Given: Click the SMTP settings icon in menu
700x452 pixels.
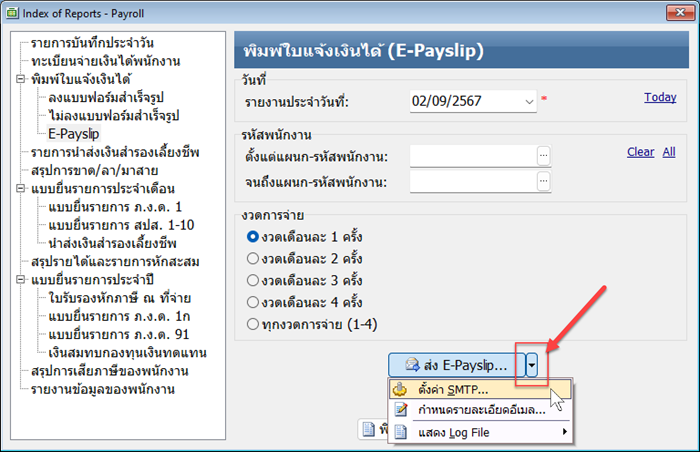Looking at the screenshot, I should point(400,390).
